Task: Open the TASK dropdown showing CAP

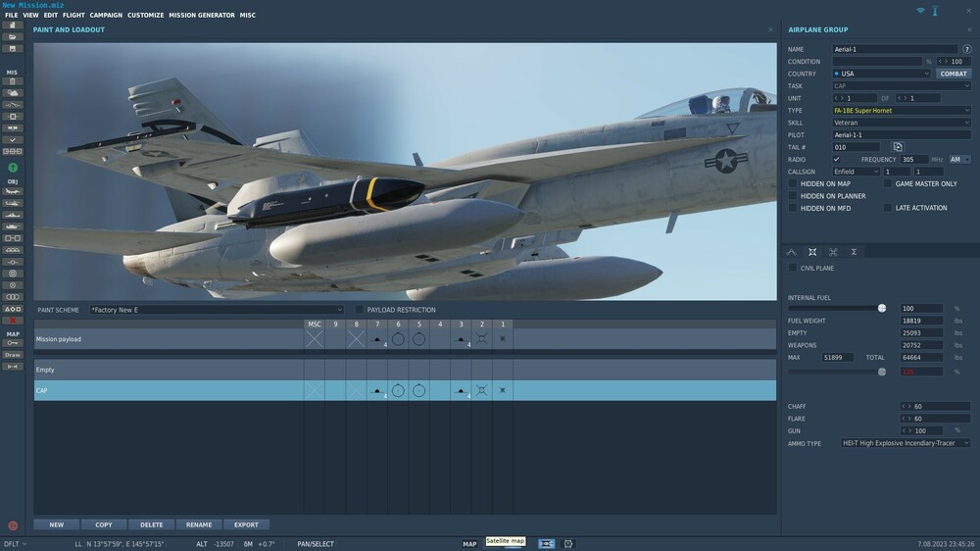Action: [902, 85]
